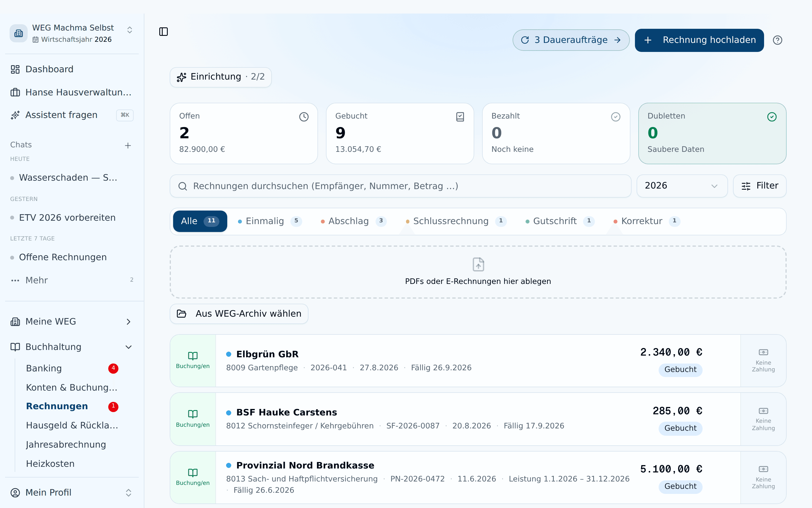The image size is (812, 508).
Task: Switch to Einmalig tab
Action: [270, 221]
